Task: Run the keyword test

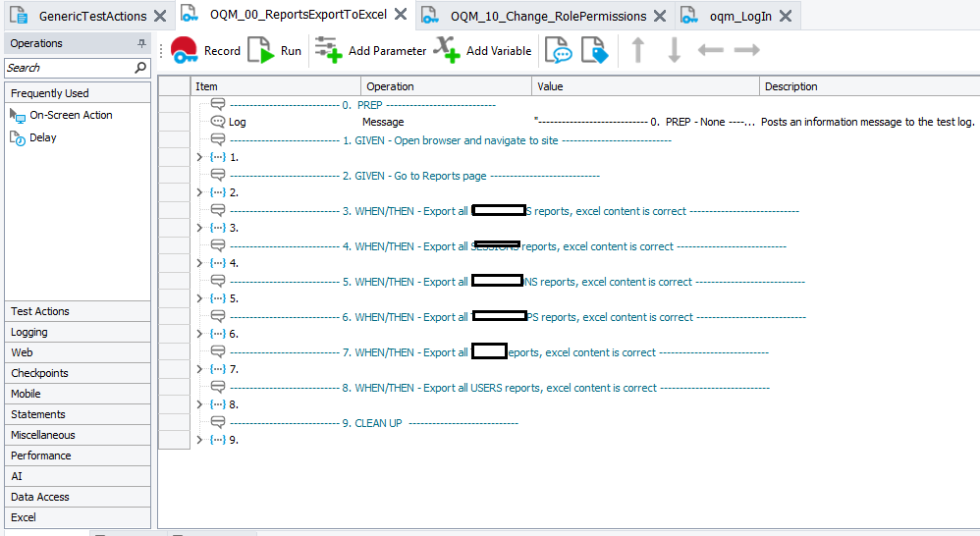Action: [x=260, y=50]
